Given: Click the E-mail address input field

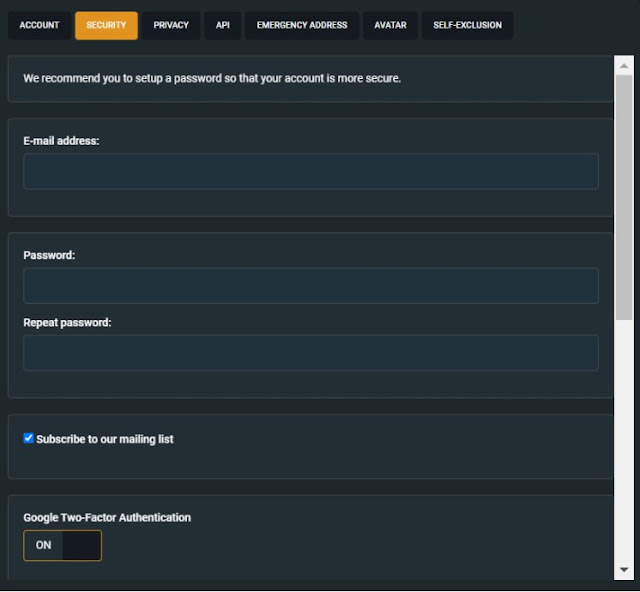Looking at the screenshot, I should [x=311, y=171].
